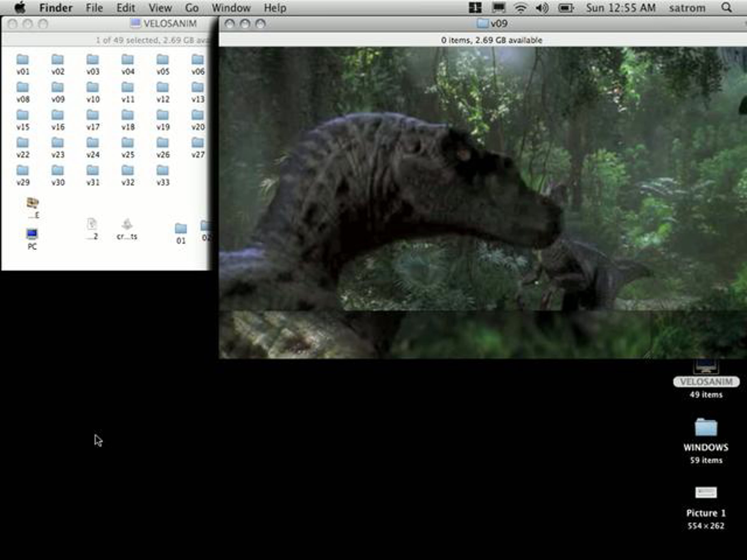
Task: Select folder v31 in VELOSANIM window
Action: (92, 175)
